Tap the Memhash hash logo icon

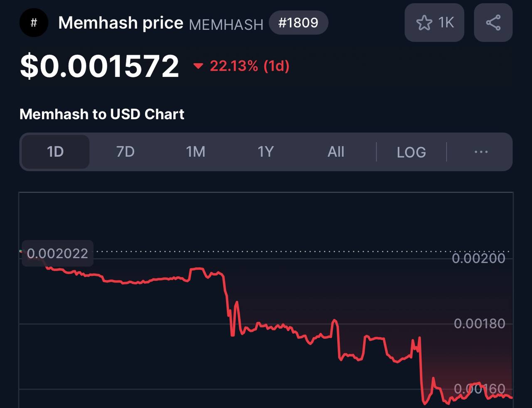tap(34, 22)
